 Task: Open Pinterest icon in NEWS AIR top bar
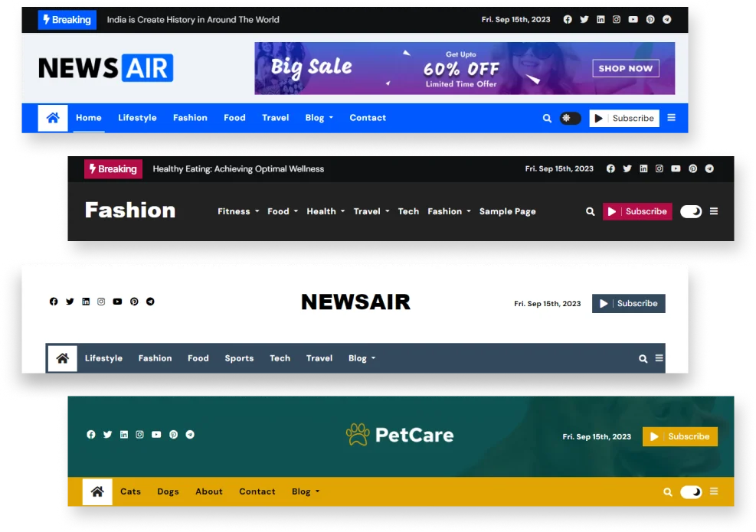(650, 20)
